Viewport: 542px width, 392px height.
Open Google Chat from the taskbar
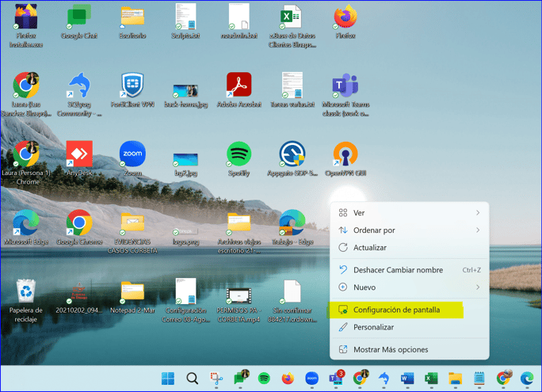tap(241, 378)
